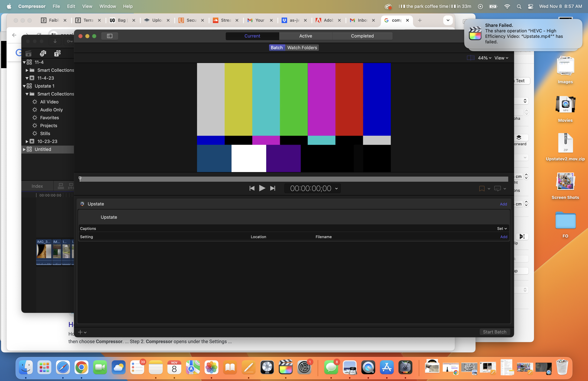The width and height of the screenshot is (588, 381).
Task: Select the Active tab
Action: coord(306,36)
